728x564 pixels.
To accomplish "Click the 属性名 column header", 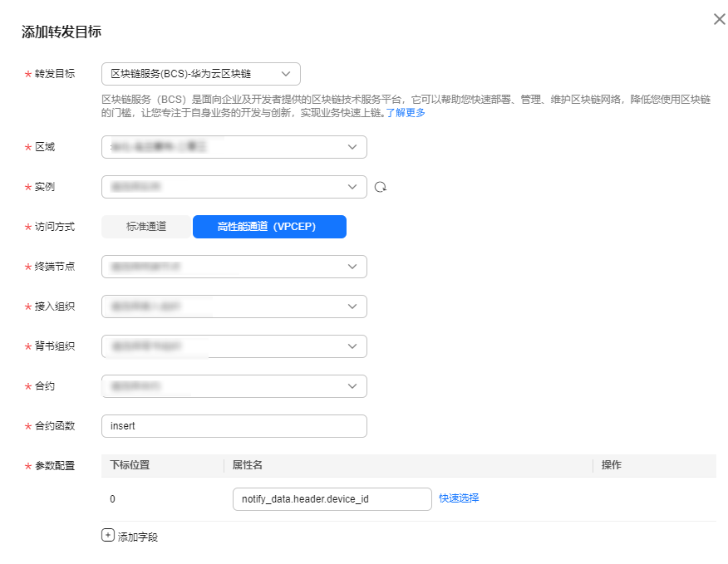I will (248, 465).
